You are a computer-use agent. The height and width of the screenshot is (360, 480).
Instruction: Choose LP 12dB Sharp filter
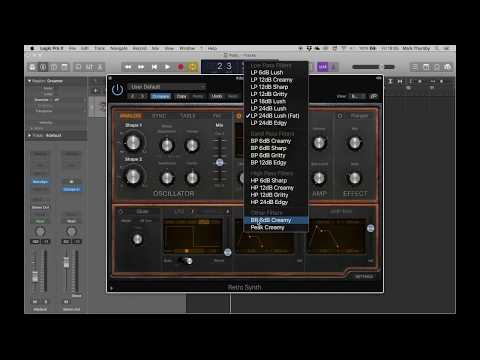pyautogui.click(x=275, y=87)
